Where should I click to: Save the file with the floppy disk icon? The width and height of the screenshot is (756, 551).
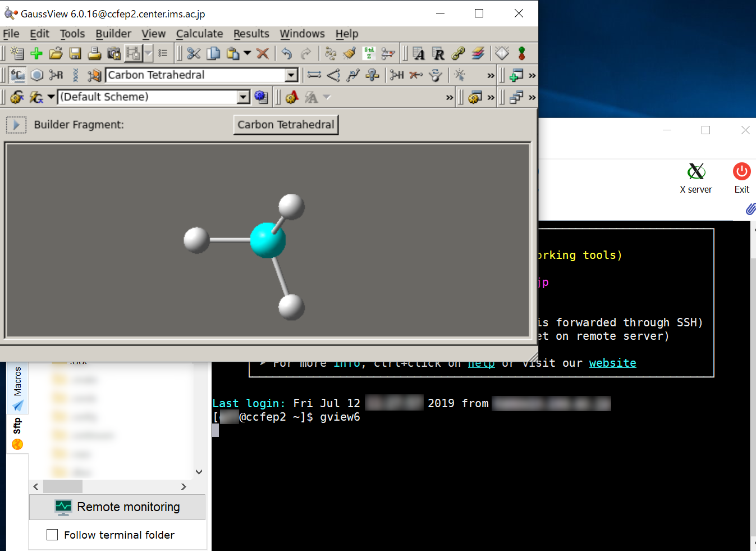coord(75,53)
